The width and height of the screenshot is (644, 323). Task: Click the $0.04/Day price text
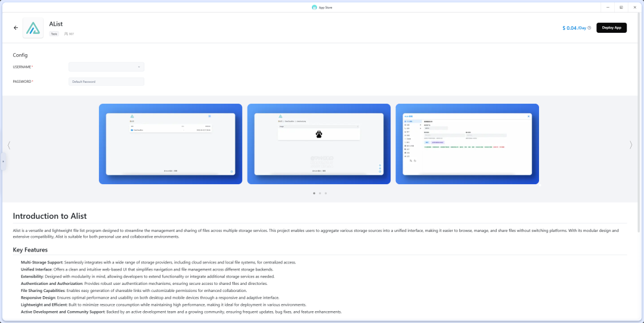pos(574,28)
